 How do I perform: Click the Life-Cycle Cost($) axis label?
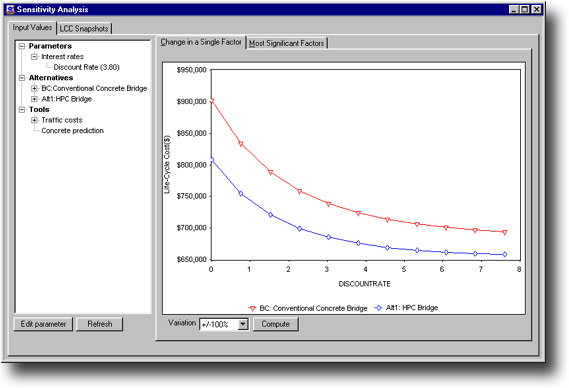167,164
